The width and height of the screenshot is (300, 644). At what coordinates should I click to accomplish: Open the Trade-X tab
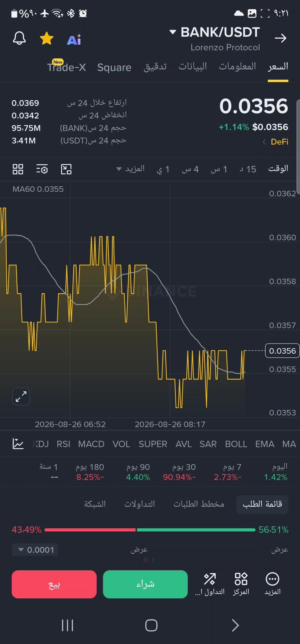[66, 67]
